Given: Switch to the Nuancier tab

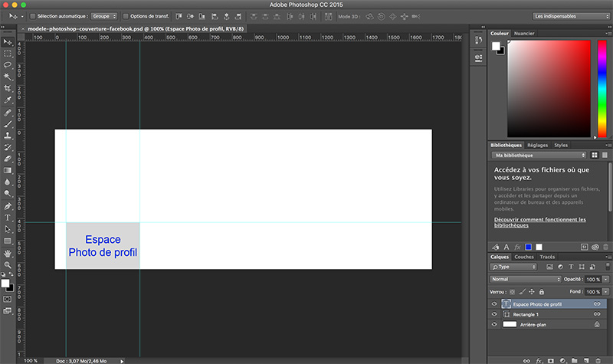Looking at the screenshot, I should click(x=525, y=34).
